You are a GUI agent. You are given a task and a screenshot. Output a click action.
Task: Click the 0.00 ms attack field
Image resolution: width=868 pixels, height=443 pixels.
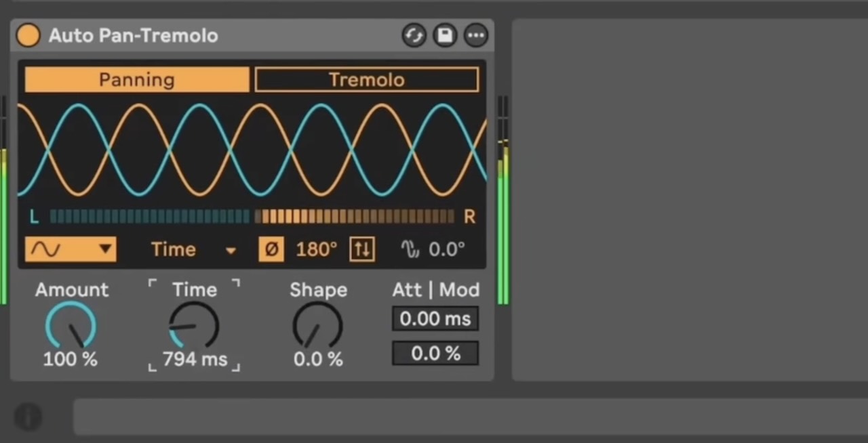pyautogui.click(x=435, y=318)
